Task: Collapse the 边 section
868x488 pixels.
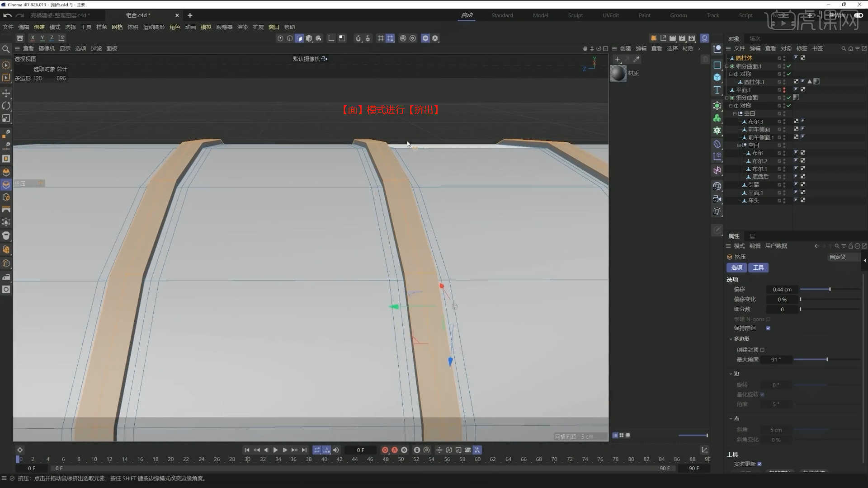Action: (731, 374)
